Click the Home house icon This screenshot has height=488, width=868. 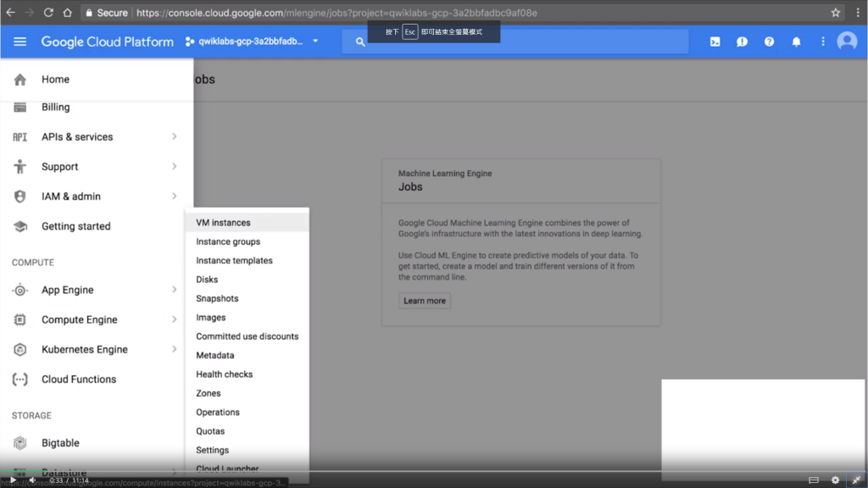pos(20,80)
